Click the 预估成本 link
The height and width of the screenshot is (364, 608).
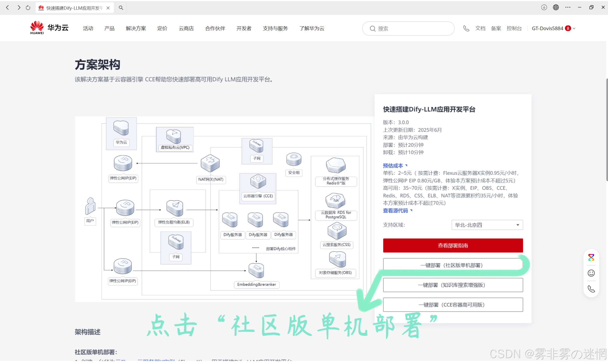click(393, 166)
